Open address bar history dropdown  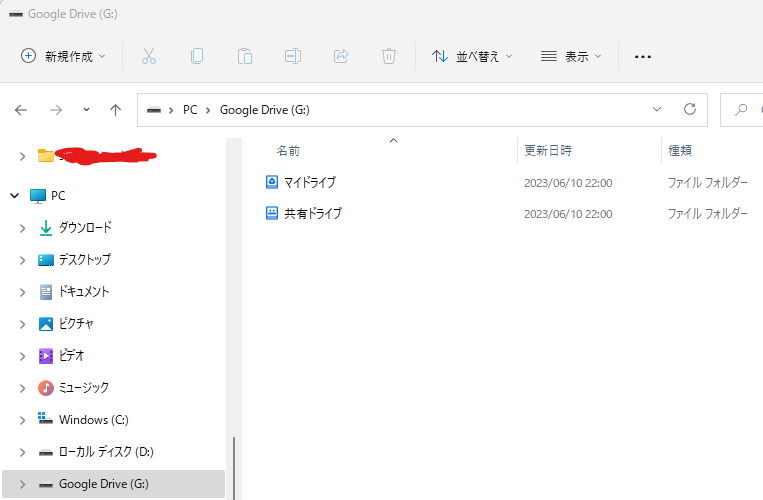657,109
